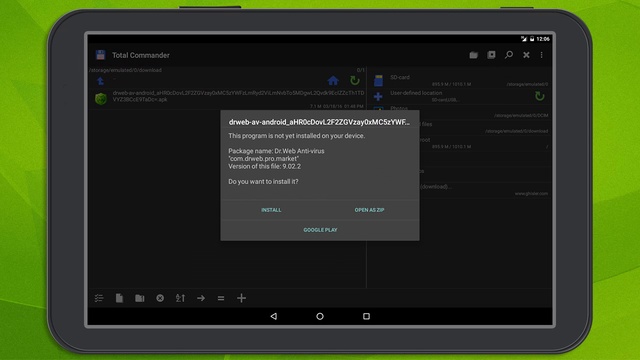Open the GOOGLE PLAY option

coord(320,230)
